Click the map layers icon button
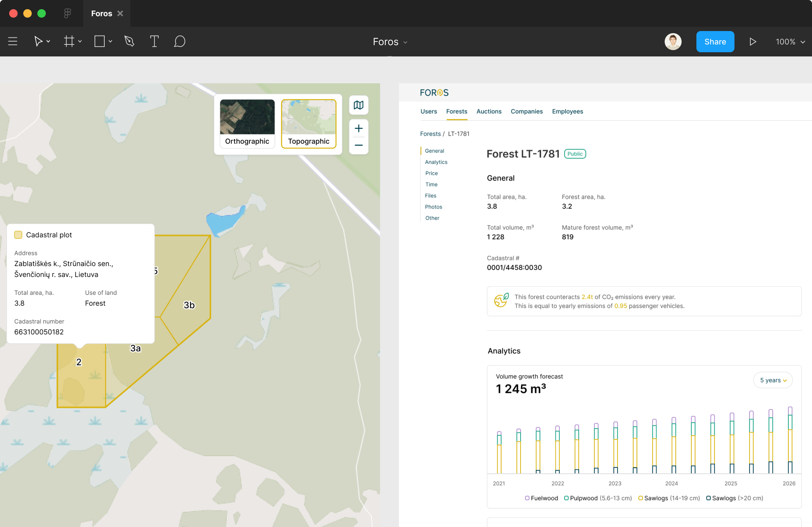The width and height of the screenshot is (812, 527). (x=358, y=105)
